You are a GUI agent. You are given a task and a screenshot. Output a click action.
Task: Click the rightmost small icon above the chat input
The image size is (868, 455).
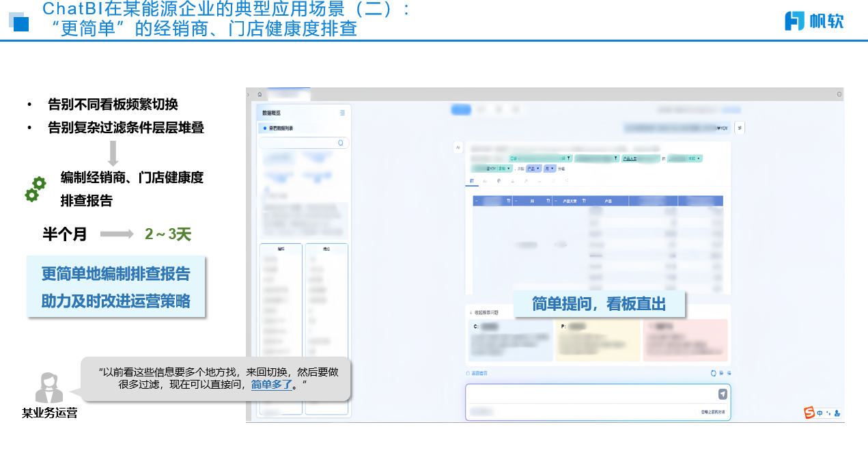[x=729, y=373]
